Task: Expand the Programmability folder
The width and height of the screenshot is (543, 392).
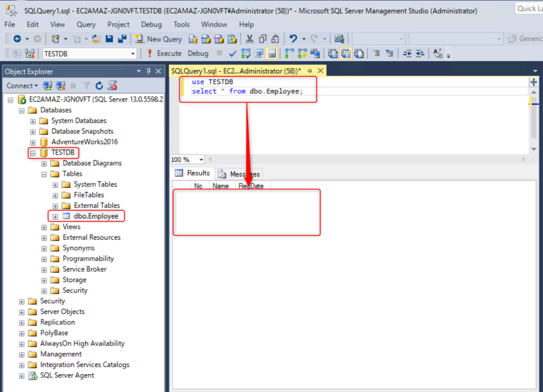Action: coord(44,259)
